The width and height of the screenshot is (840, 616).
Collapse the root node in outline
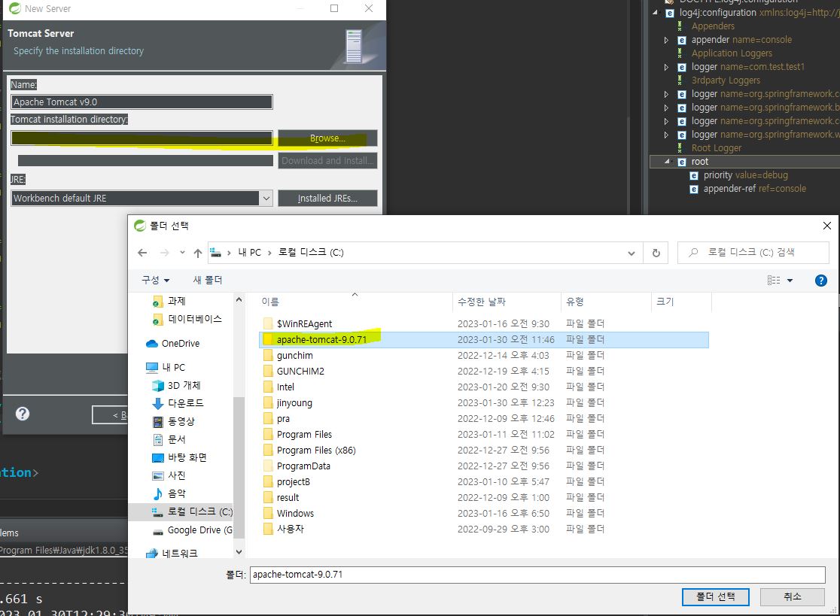point(667,162)
